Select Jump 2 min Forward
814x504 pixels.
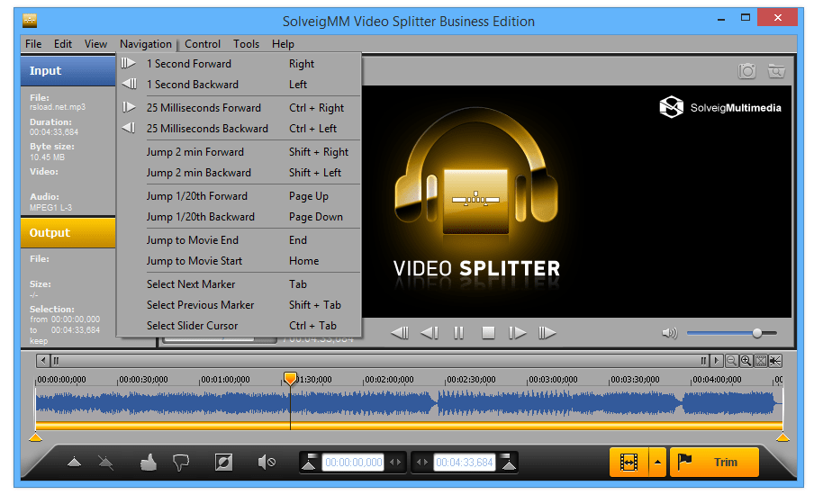coord(239,152)
